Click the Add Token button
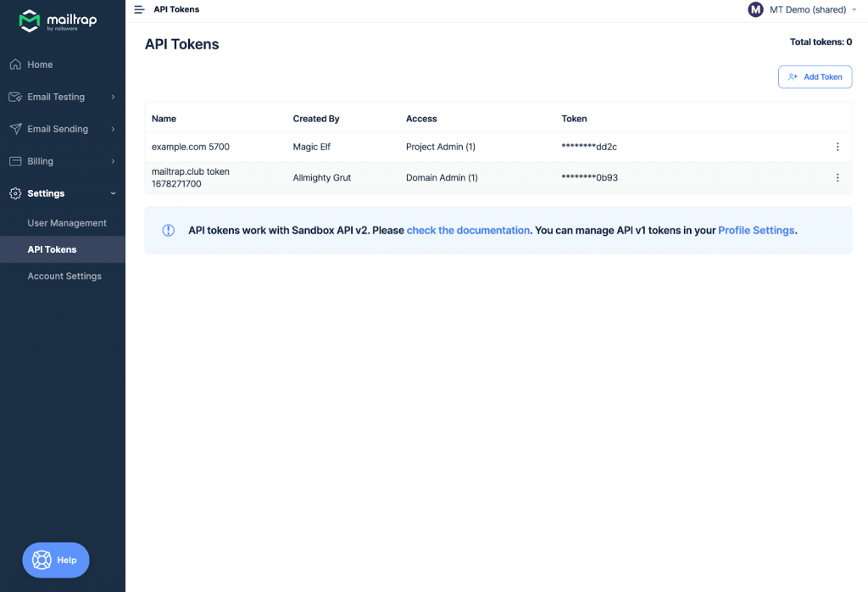868x592 pixels. click(x=815, y=76)
